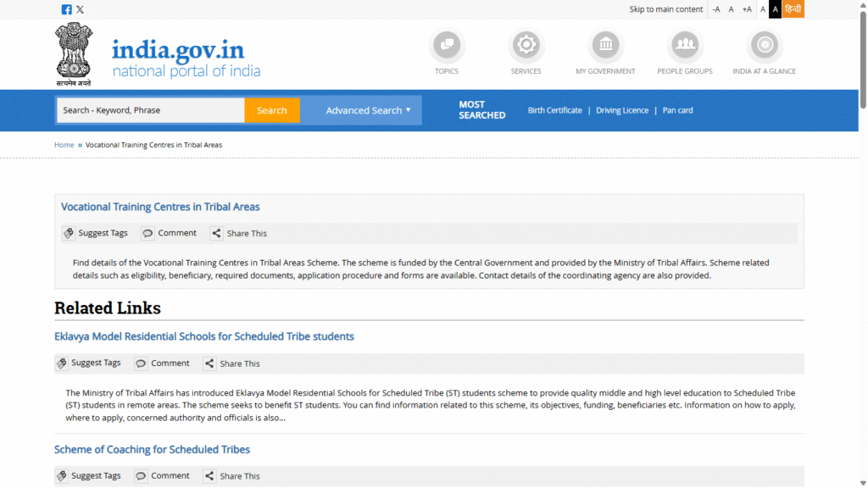Viewport: 868px width, 488px height.
Task: Switch to high-contrast black background theme
Action: coord(775,9)
